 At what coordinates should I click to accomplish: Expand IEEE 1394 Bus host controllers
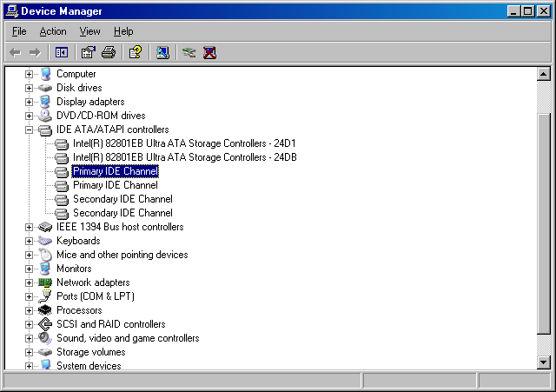tap(29, 227)
